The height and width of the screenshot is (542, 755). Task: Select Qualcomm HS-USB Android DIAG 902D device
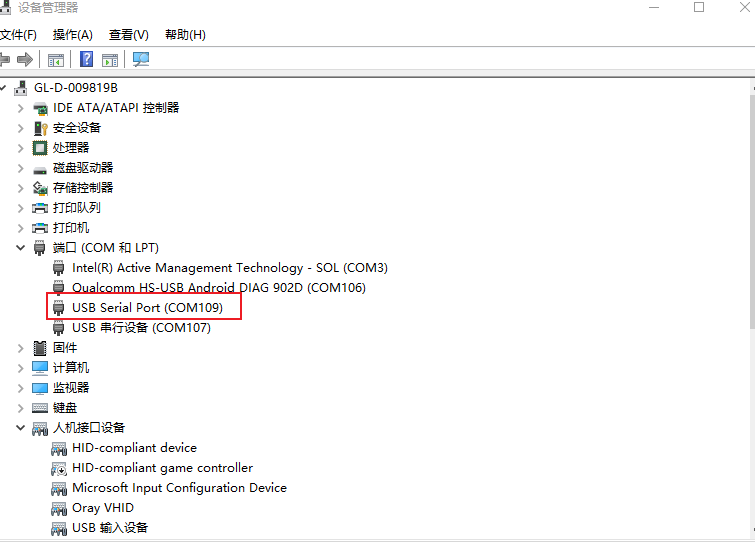click(x=218, y=288)
